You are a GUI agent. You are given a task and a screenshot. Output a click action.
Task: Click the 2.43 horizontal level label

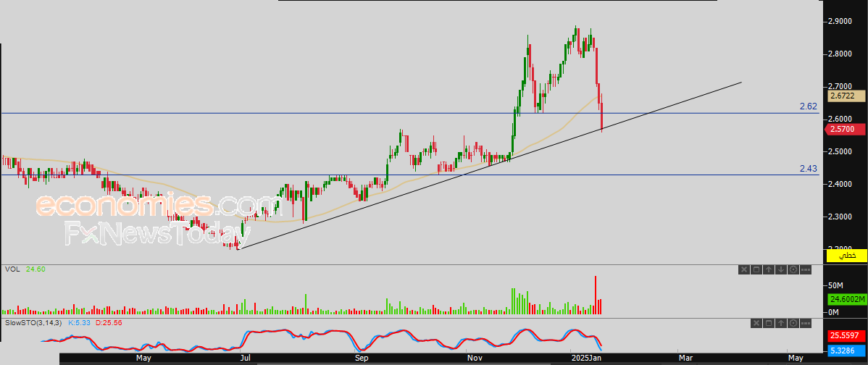tap(808, 168)
